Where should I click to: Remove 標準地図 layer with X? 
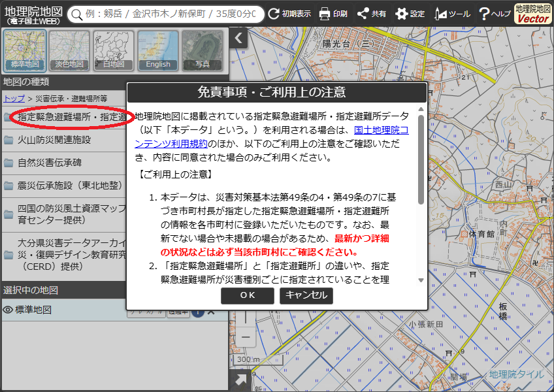(x=211, y=312)
